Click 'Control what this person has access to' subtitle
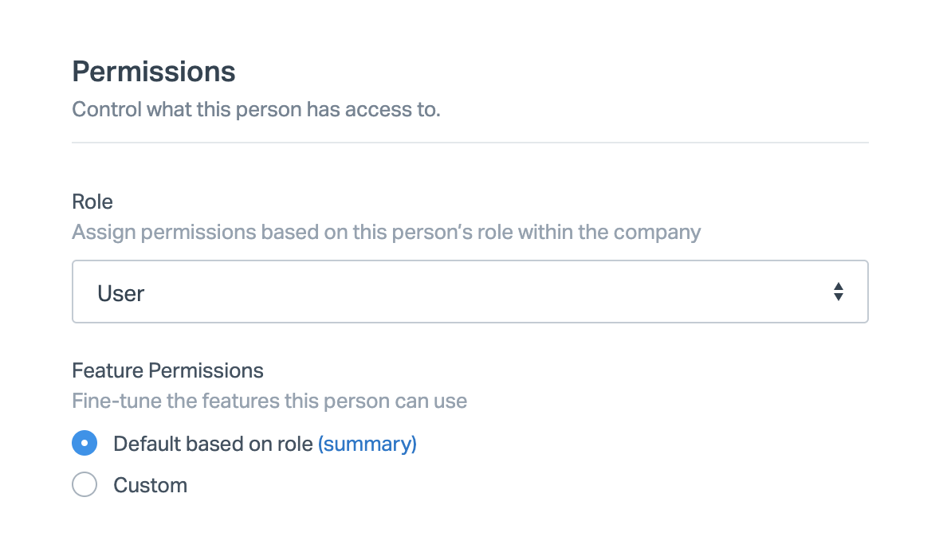 [256, 109]
